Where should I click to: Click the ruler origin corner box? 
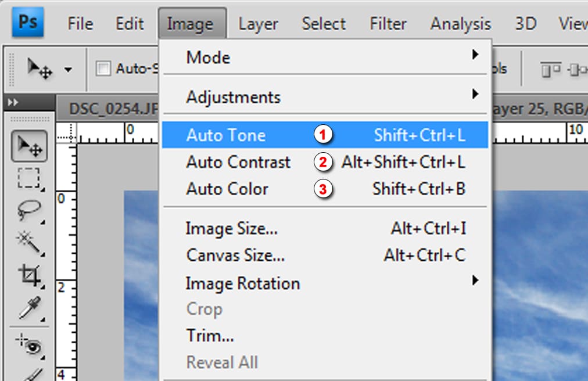[x=66, y=133]
